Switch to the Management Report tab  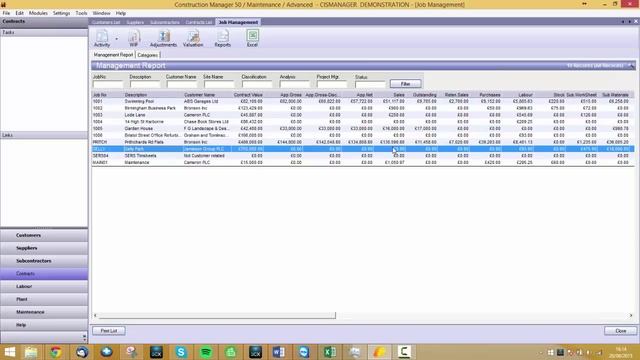113,55
